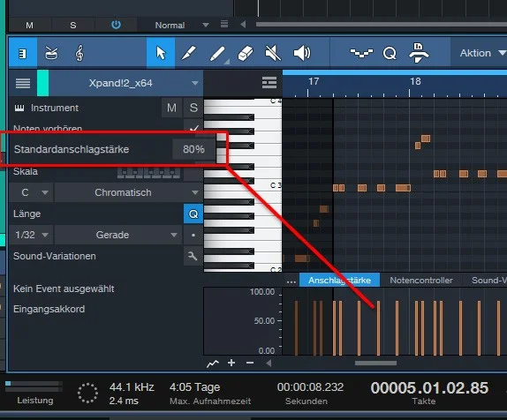
Task: Switch to drum editor view
Action: click(x=51, y=53)
